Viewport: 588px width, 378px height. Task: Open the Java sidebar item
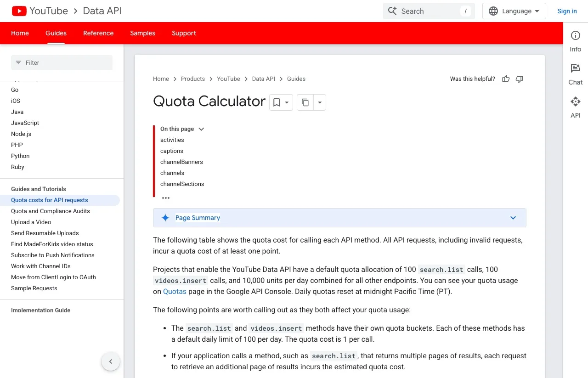pyautogui.click(x=17, y=112)
